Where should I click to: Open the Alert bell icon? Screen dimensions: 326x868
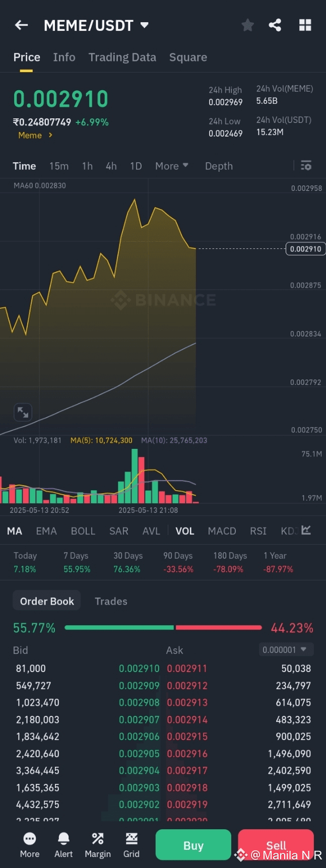coord(63,844)
